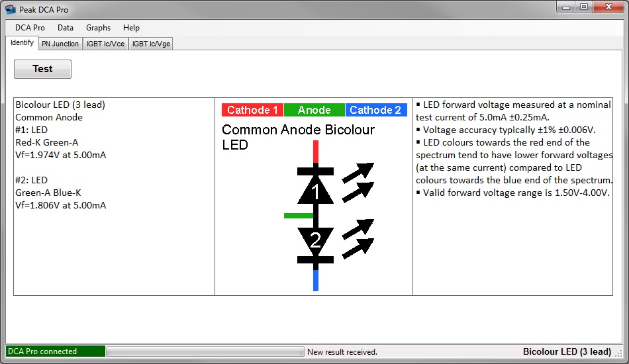Click the green anode lead on schematic
Screen dimensions: 629x364
[299, 216]
